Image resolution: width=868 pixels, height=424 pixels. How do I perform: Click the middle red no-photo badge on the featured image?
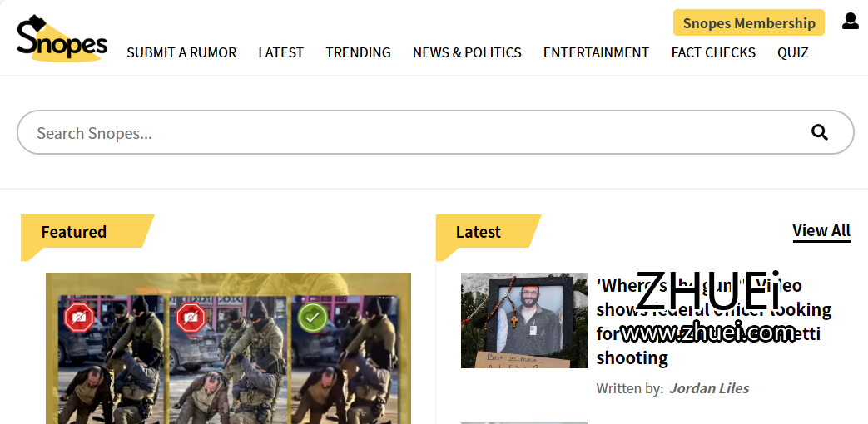pos(191,318)
